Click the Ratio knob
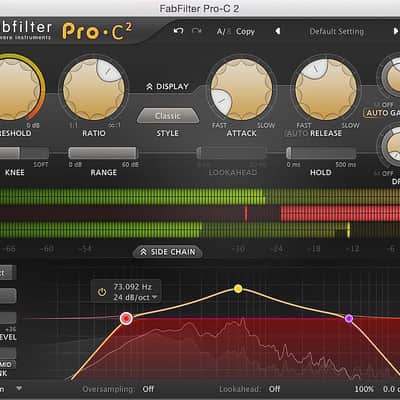 click(94, 90)
